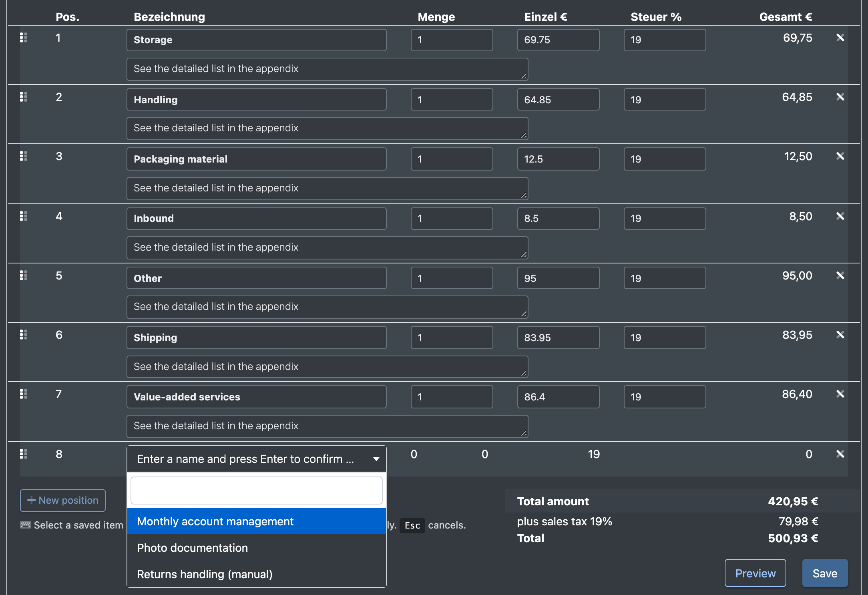
Task: Click the drag handle of Packaging material row
Action: coord(24,156)
